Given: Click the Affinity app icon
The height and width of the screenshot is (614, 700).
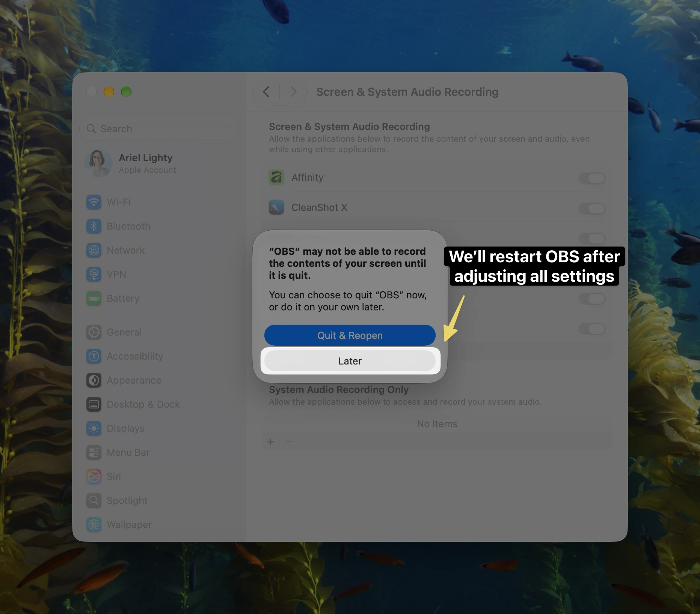Looking at the screenshot, I should (276, 177).
